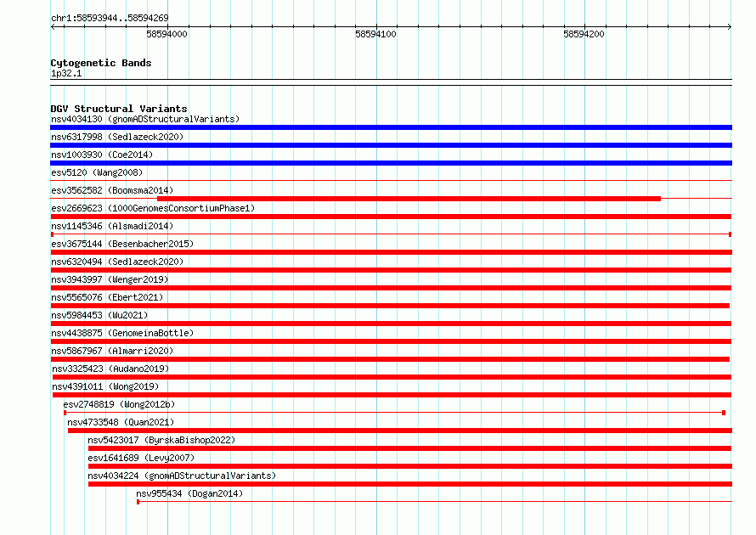Click the nsv4034130 gnomADStructuralVariants label
The image size is (756, 535).
tap(145, 119)
